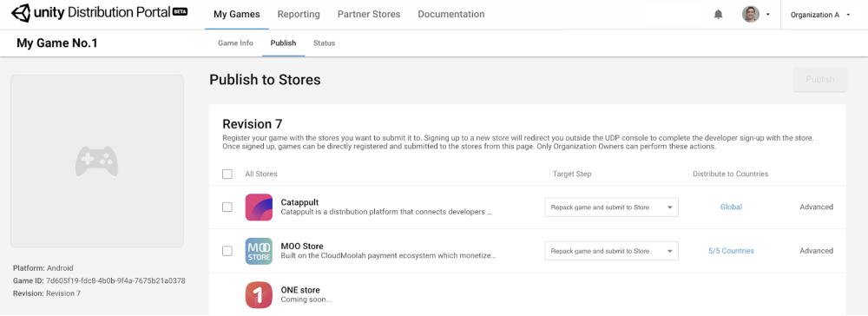The image size is (868, 316).
Task: Click the Coming soon... label
Action: [x=306, y=300]
